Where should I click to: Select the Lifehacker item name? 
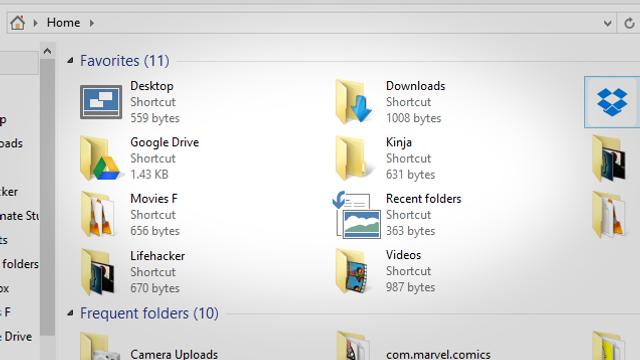pyautogui.click(x=158, y=256)
